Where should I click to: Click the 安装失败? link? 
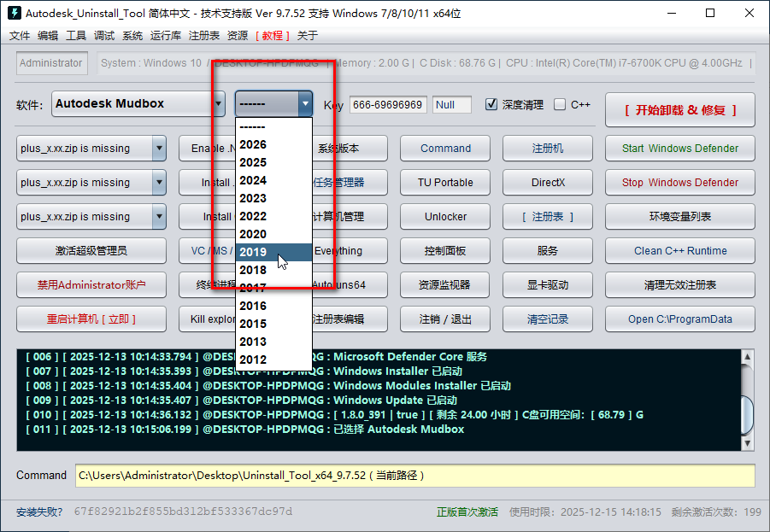(39, 512)
